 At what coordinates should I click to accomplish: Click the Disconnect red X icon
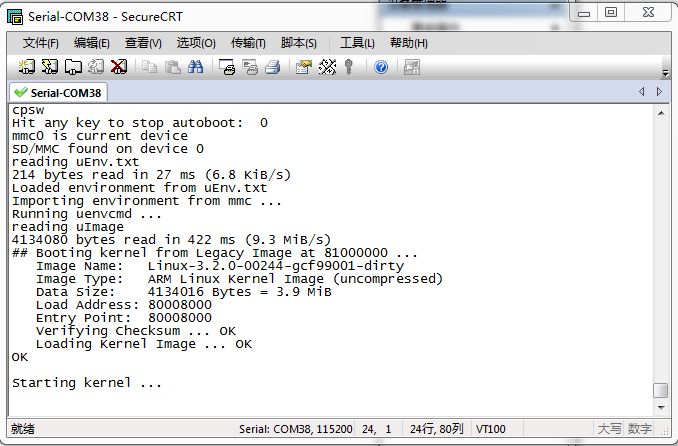click(x=119, y=67)
